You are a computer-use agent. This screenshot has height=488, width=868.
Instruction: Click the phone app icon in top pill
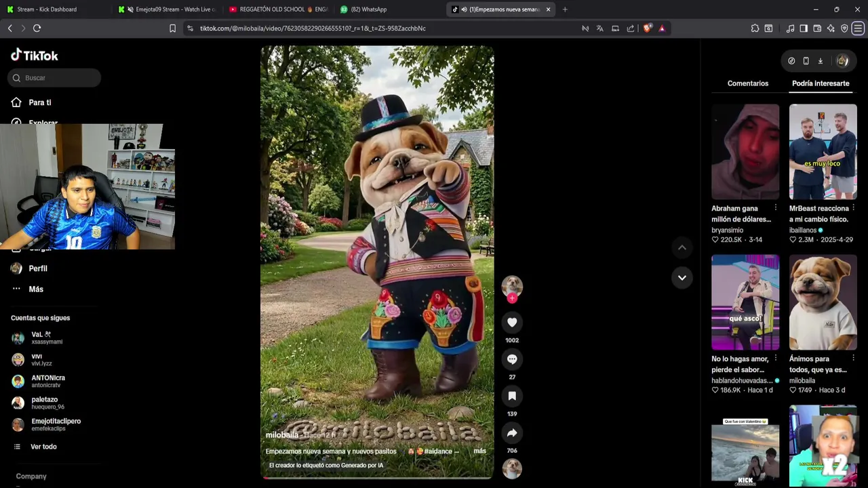tap(806, 61)
